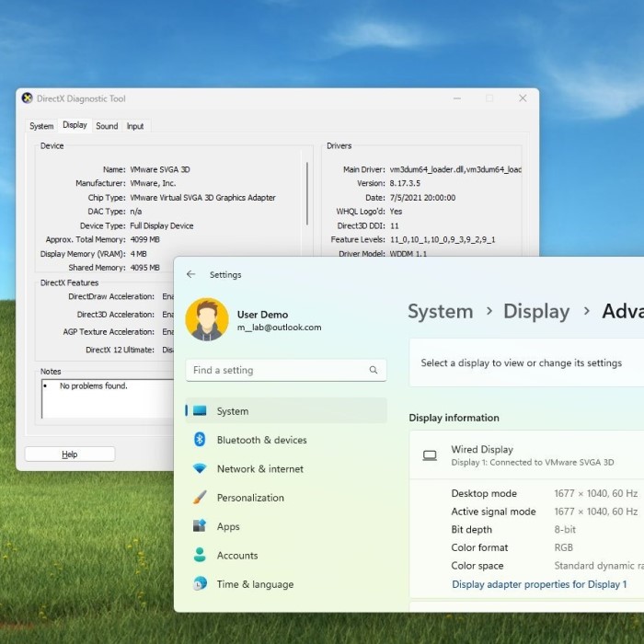
Task: Click the DirectX Diagnostic Tool title icon
Action: click(27, 98)
